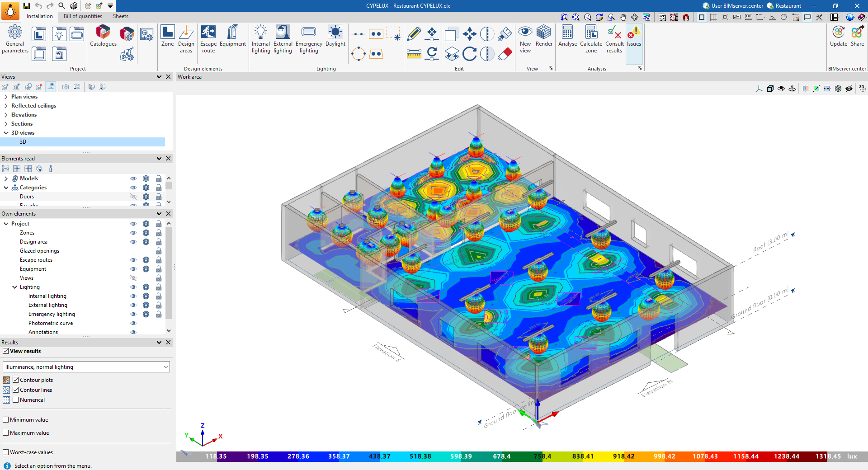
Task: Open the Illuminance, normal lighting dropdown
Action: [x=86, y=367]
